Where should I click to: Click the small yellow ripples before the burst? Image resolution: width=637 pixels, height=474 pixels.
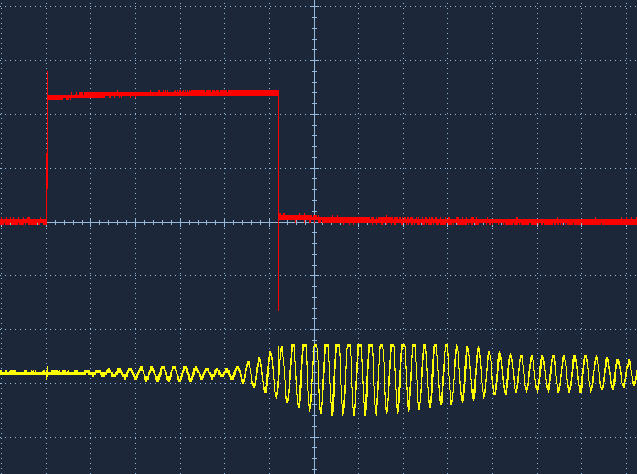point(170,373)
